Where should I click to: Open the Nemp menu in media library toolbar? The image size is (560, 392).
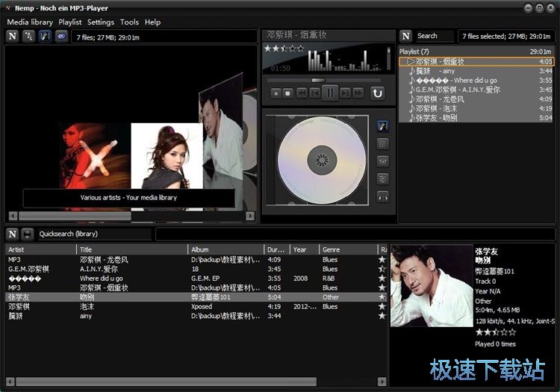(x=13, y=36)
